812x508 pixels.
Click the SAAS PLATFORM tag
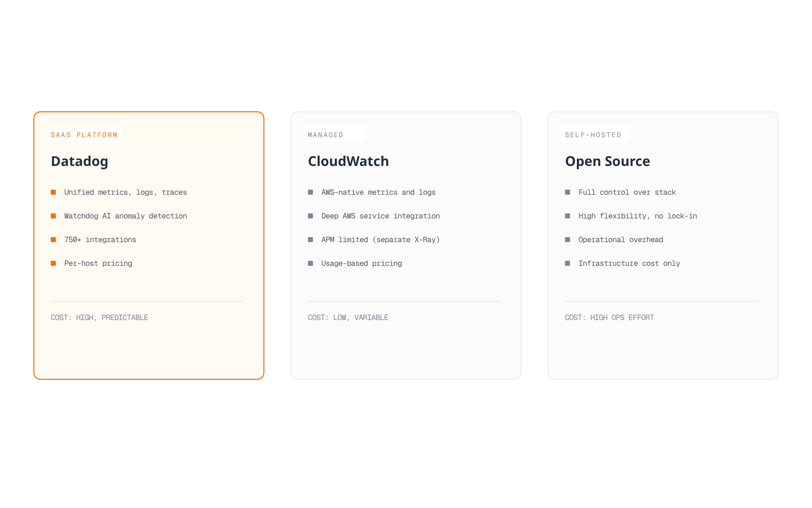(85, 134)
